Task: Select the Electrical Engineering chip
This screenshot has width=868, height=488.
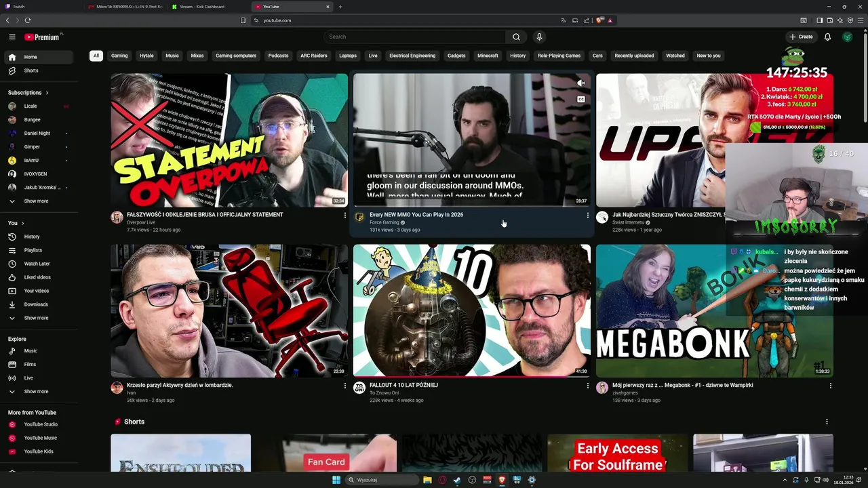Action: pos(412,56)
